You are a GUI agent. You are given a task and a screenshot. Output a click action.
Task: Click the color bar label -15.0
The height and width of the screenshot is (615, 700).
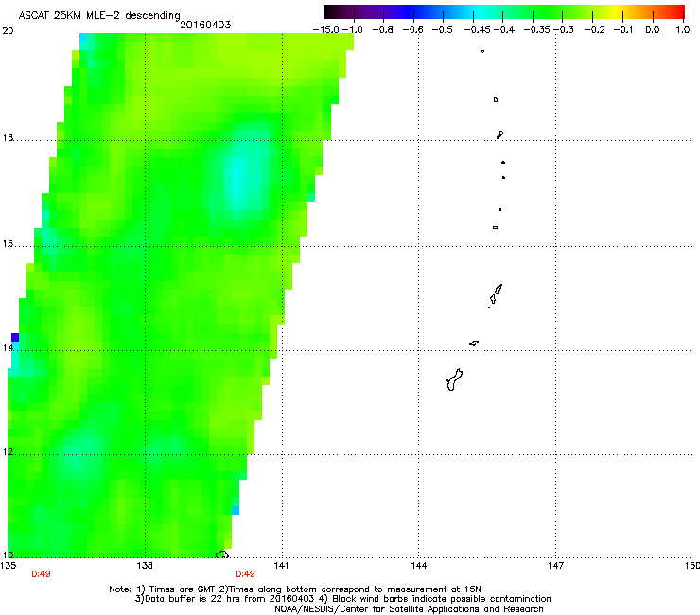(x=326, y=30)
